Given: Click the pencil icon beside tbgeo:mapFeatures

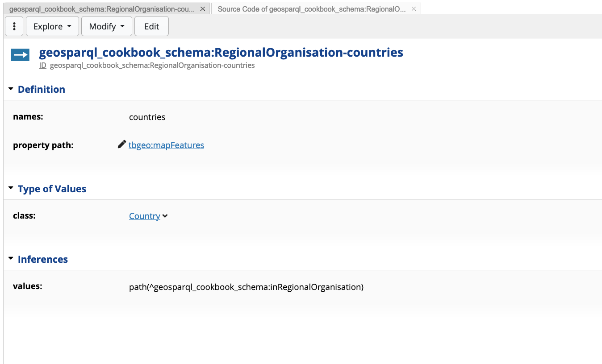Looking at the screenshot, I should pyautogui.click(x=121, y=145).
